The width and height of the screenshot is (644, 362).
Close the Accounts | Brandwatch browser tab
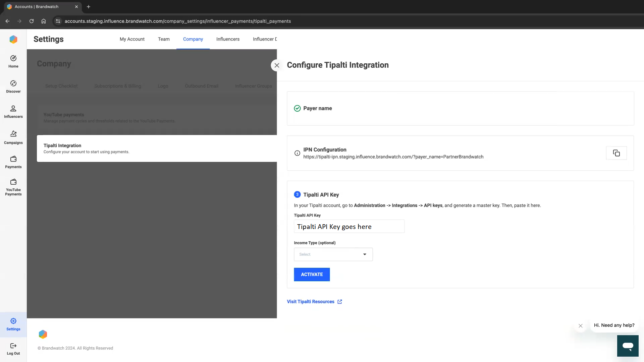click(x=76, y=7)
